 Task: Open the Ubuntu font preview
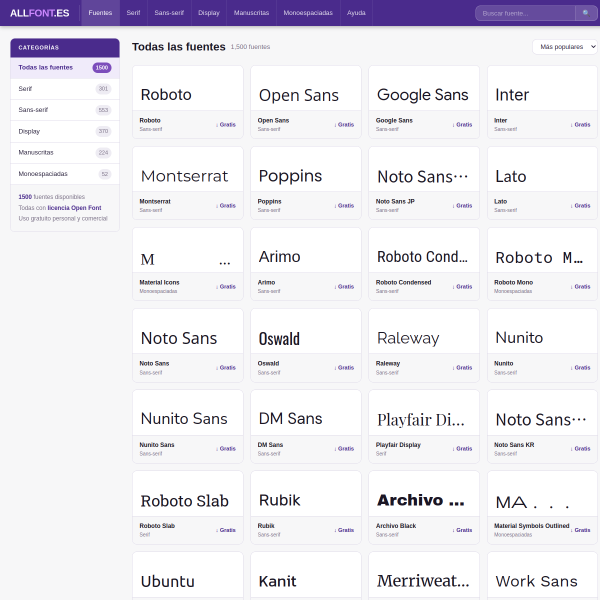coord(188,575)
